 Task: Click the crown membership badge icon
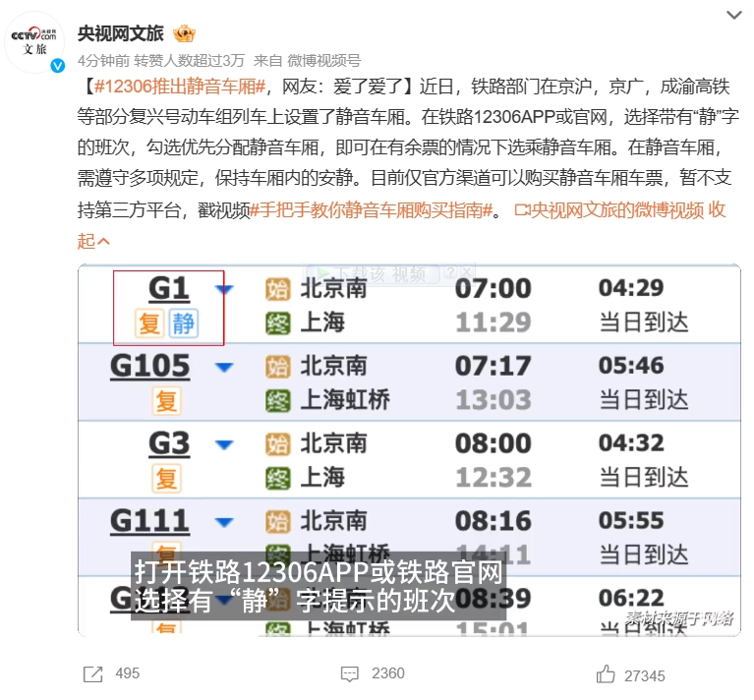[184, 33]
